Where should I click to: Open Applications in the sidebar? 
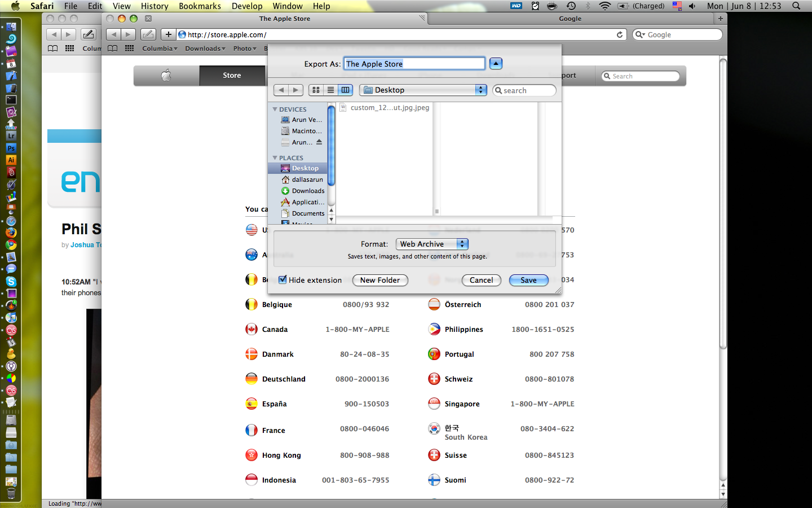click(303, 202)
